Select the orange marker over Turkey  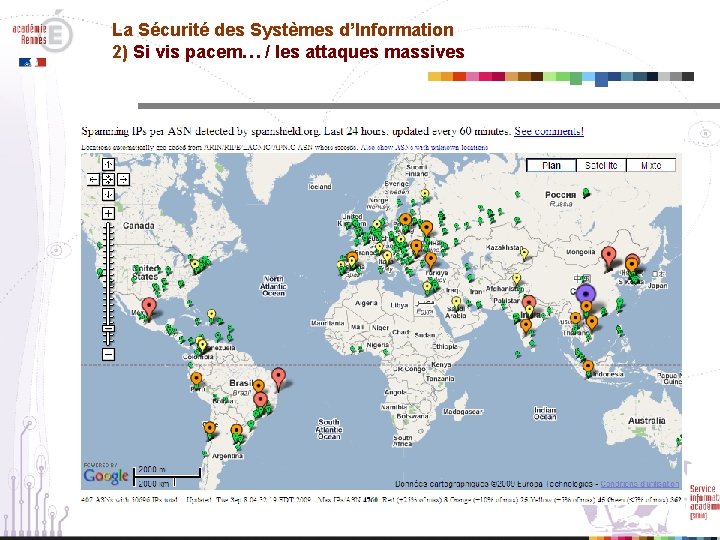pos(430,260)
